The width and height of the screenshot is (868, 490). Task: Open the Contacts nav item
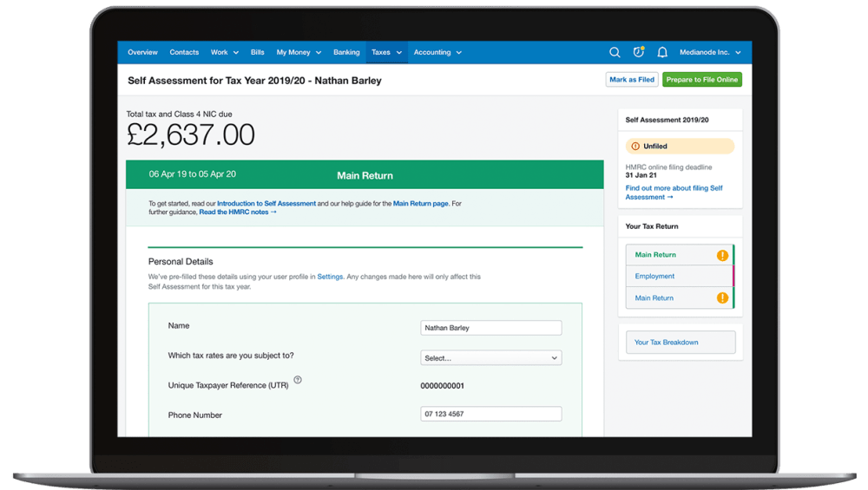point(184,52)
